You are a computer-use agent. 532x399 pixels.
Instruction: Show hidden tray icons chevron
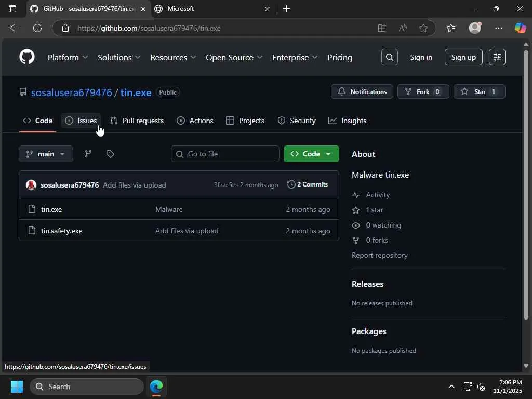pos(451,387)
